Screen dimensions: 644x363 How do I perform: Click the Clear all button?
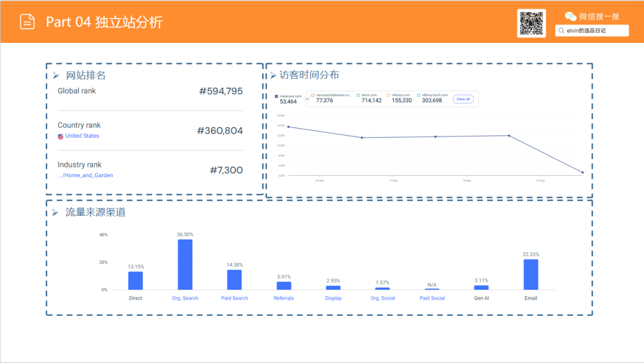pyautogui.click(x=463, y=99)
